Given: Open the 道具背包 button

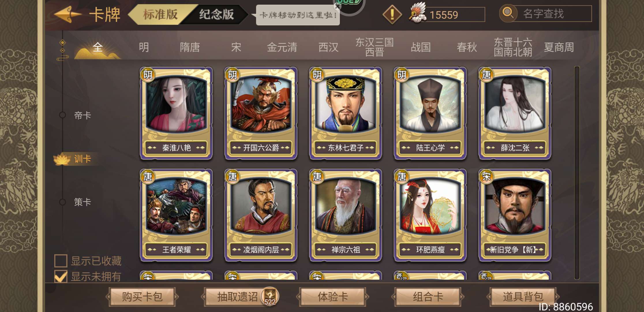Looking at the screenshot, I should [x=523, y=297].
